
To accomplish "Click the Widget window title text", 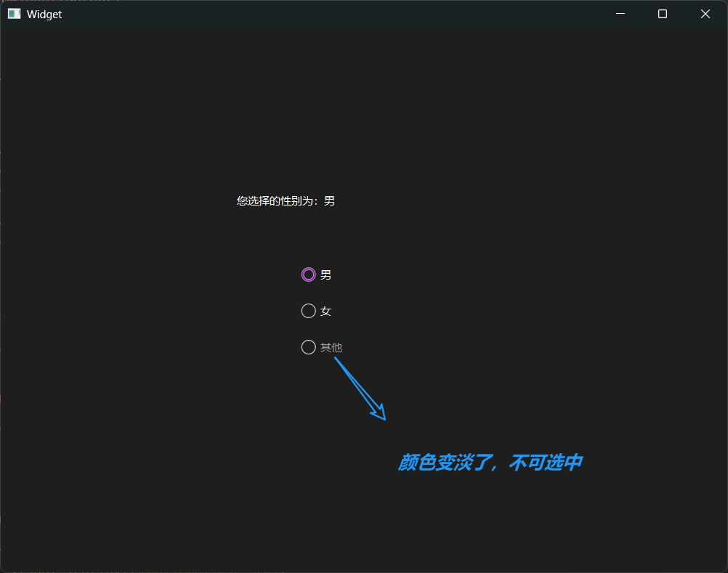I will 44,15.
